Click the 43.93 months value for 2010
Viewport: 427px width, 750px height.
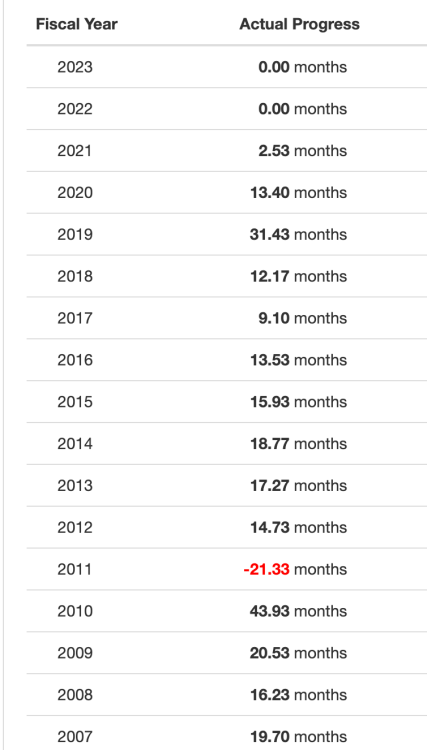pyautogui.click(x=298, y=611)
